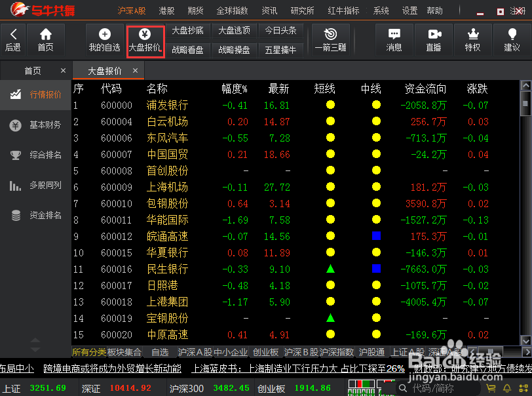Open 特权 crown icon
532x396 pixels.
pos(472,40)
